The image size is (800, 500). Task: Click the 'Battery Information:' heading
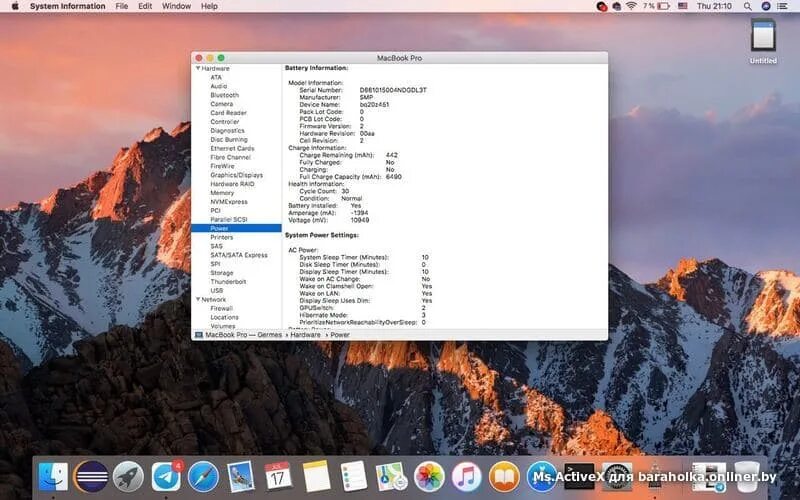(x=316, y=68)
